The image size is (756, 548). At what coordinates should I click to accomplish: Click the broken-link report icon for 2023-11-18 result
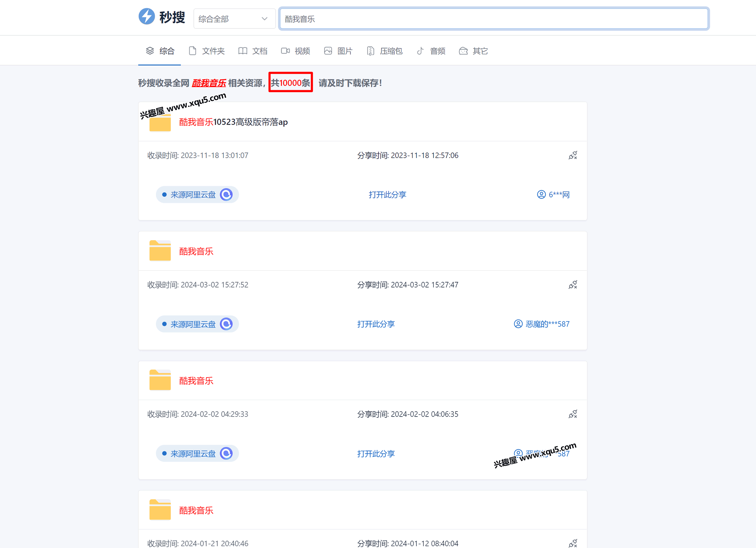coord(573,155)
